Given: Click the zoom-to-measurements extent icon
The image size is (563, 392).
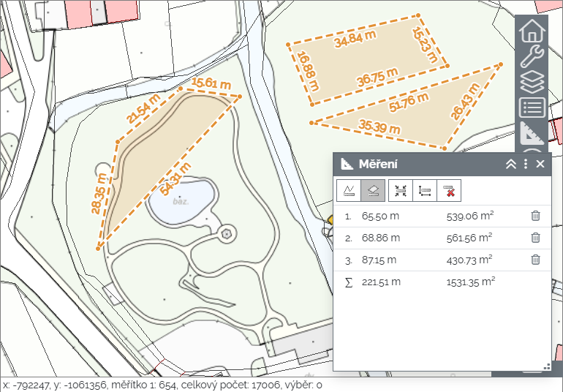Looking at the screenshot, I should pyautogui.click(x=401, y=191).
